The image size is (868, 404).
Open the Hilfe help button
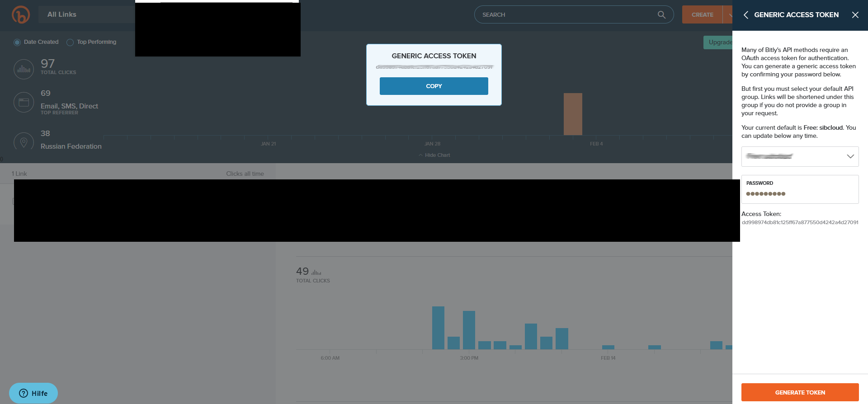[33, 393]
